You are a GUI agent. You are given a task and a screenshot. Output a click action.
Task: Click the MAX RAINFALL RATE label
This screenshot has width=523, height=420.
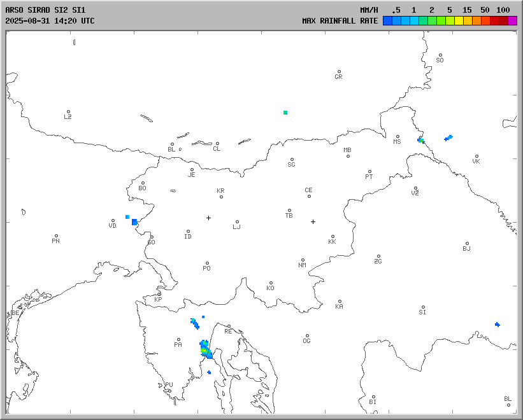tap(340, 21)
